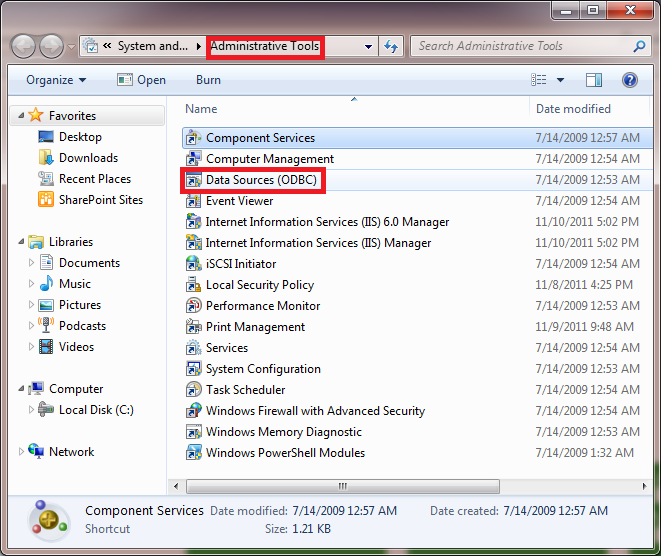Expand the Pictures library
This screenshot has height=556, width=661.
(31, 305)
